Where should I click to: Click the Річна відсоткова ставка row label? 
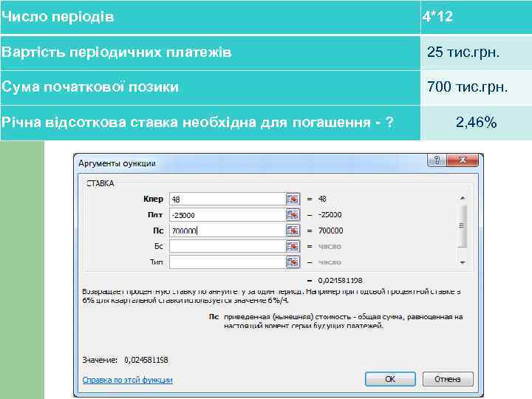197,123
